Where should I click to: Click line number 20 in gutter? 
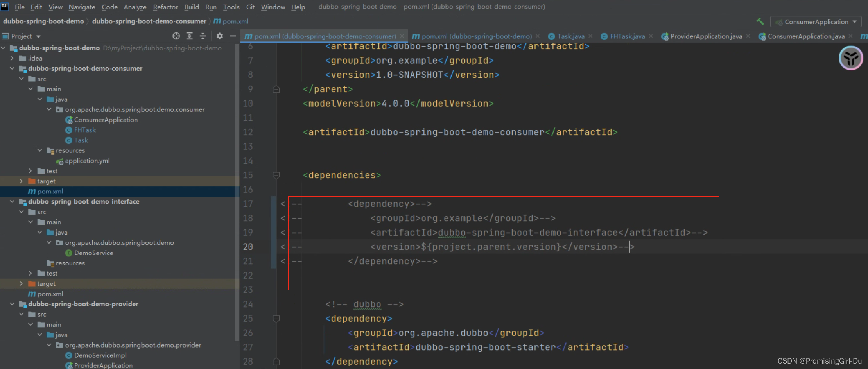[x=248, y=247]
